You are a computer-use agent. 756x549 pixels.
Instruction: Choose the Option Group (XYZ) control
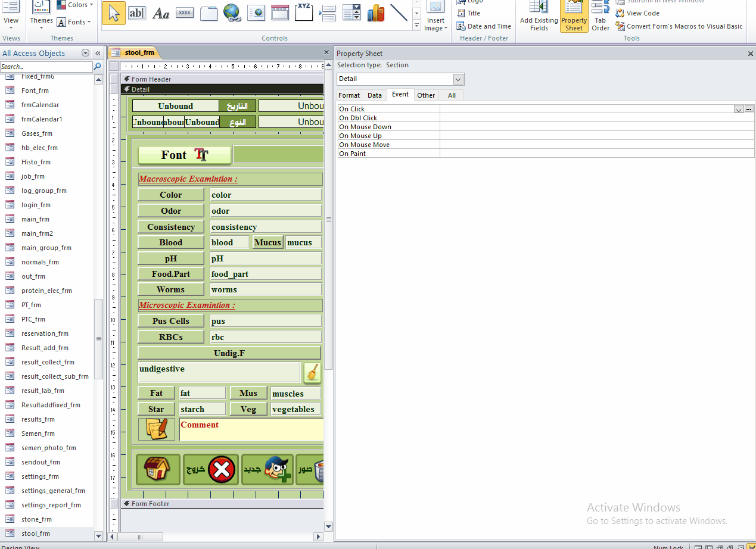pyautogui.click(x=304, y=13)
